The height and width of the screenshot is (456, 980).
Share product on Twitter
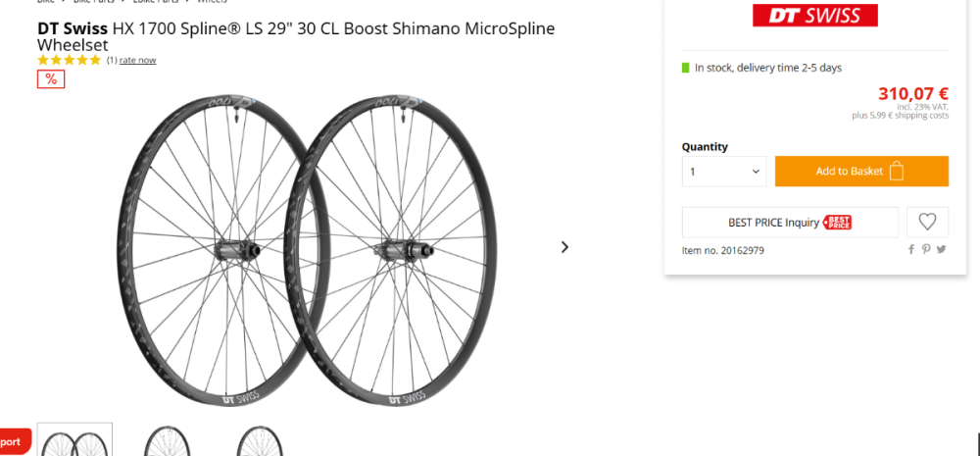click(x=941, y=250)
